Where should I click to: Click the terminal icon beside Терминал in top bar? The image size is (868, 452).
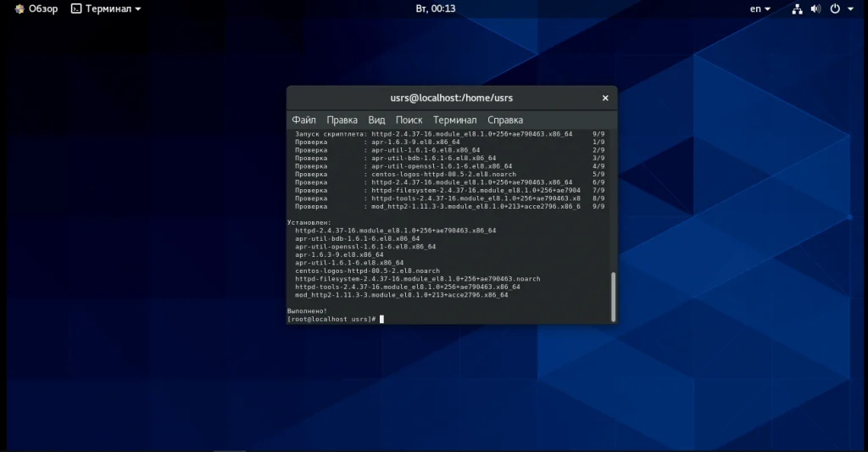[x=76, y=8]
